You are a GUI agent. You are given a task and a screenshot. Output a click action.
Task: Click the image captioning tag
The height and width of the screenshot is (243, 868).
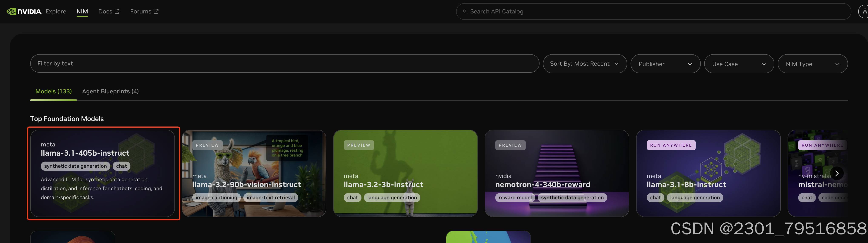216,198
